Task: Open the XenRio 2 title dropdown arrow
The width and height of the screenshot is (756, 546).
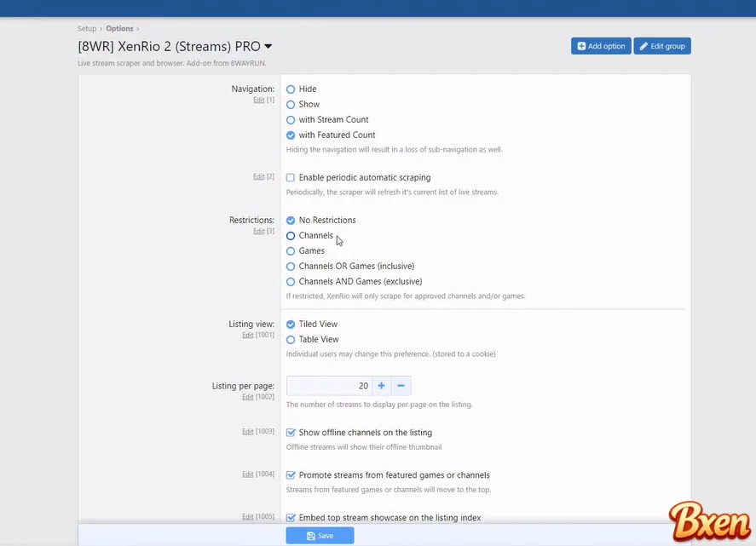Action: pos(268,46)
